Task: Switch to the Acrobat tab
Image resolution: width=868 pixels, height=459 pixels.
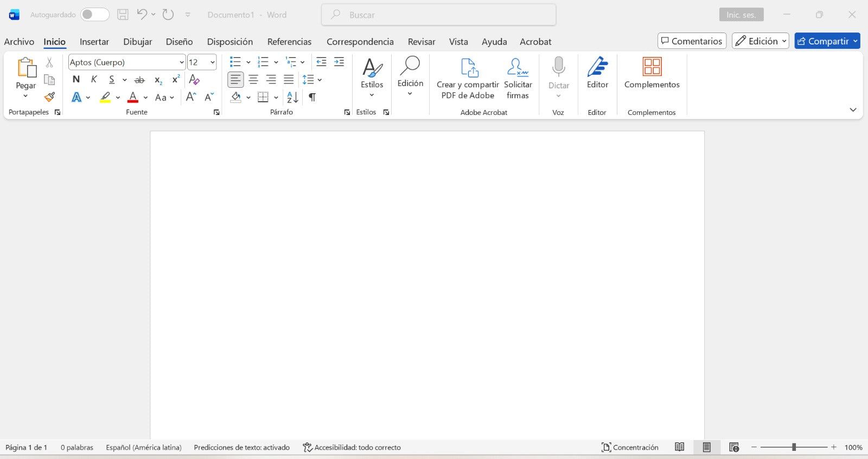Action: (x=535, y=42)
